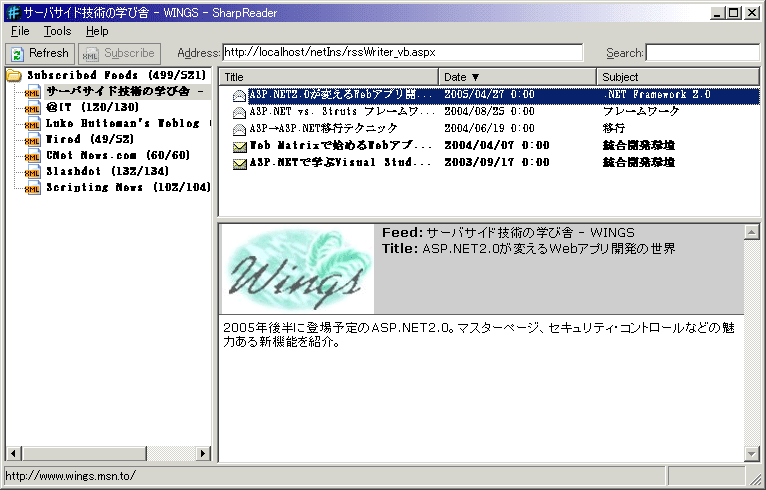Image resolution: width=766 pixels, height=490 pixels.
Task: Click read-envelope icon of ASP.NET2.0 article row
Action: pyautogui.click(x=239, y=96)
